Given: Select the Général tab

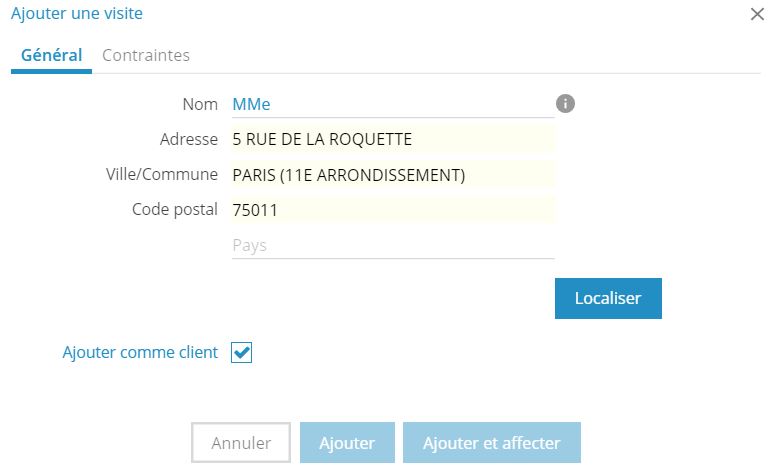Looking at the screenshot, I should [51, 55].
